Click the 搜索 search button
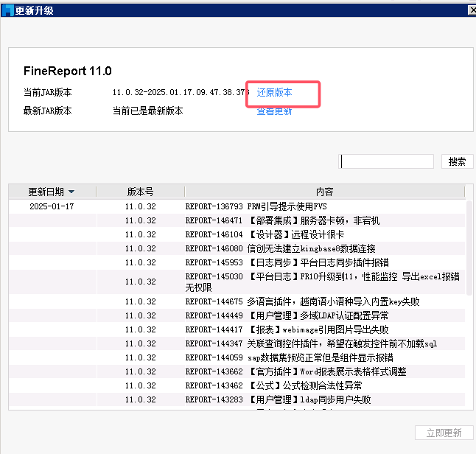476x454 pixels. pos(457,161)
